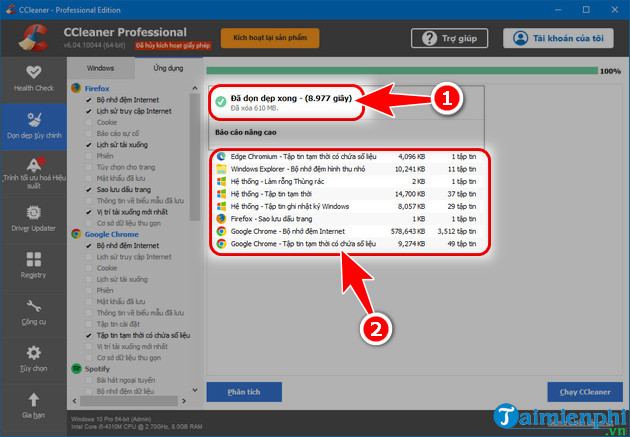Check the Chrome Cookie option
Screen dimensions: 630x437
[89, 268]
